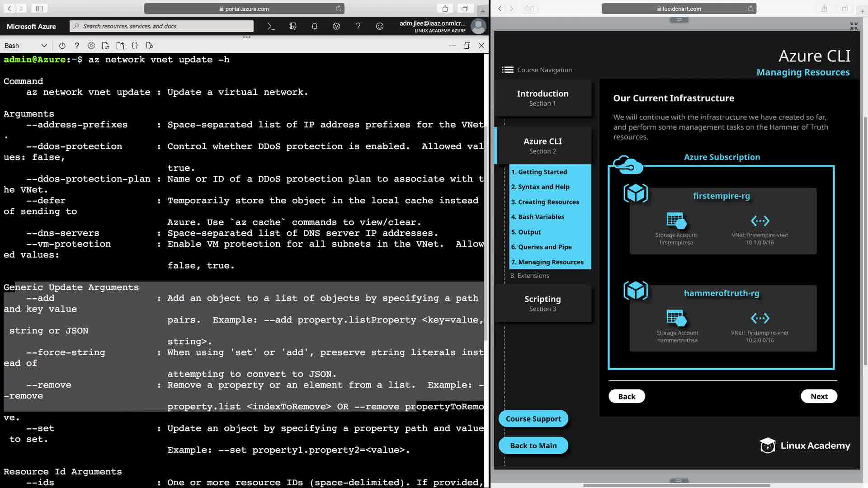Image resolution: width=868 pixels, height=488 pixels.
Task: Open Azure portal settings gear
Action: [x=336, y=26]
